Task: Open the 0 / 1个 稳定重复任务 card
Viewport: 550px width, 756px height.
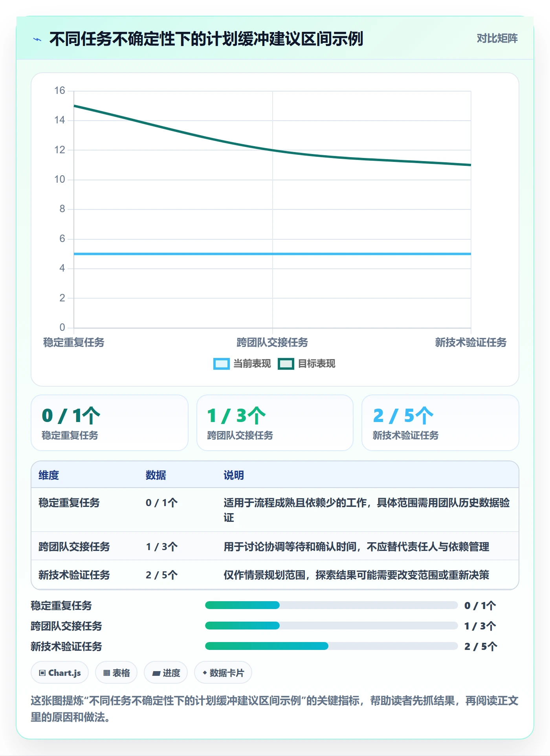Action: pos(110,423)
